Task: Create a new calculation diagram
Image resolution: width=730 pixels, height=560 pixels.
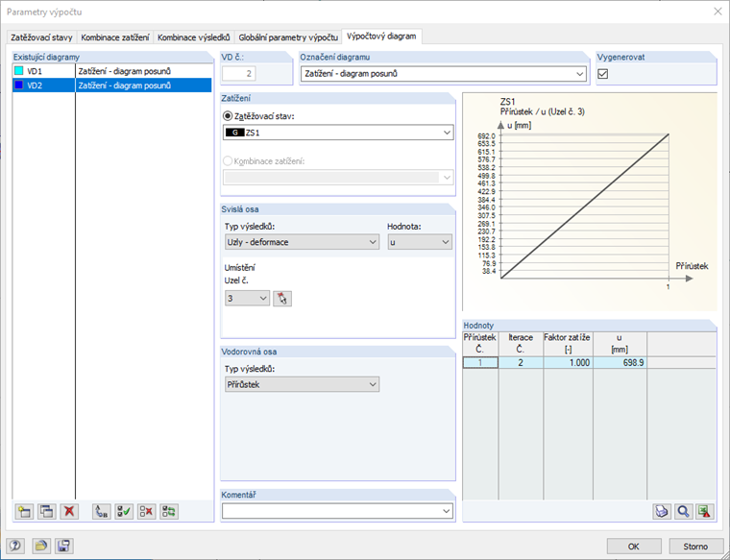Action: (24, 512)
